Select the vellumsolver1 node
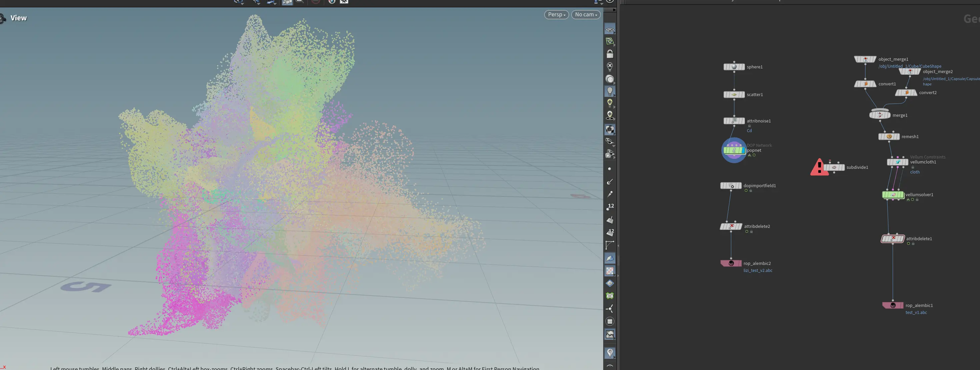 point(893,195)
